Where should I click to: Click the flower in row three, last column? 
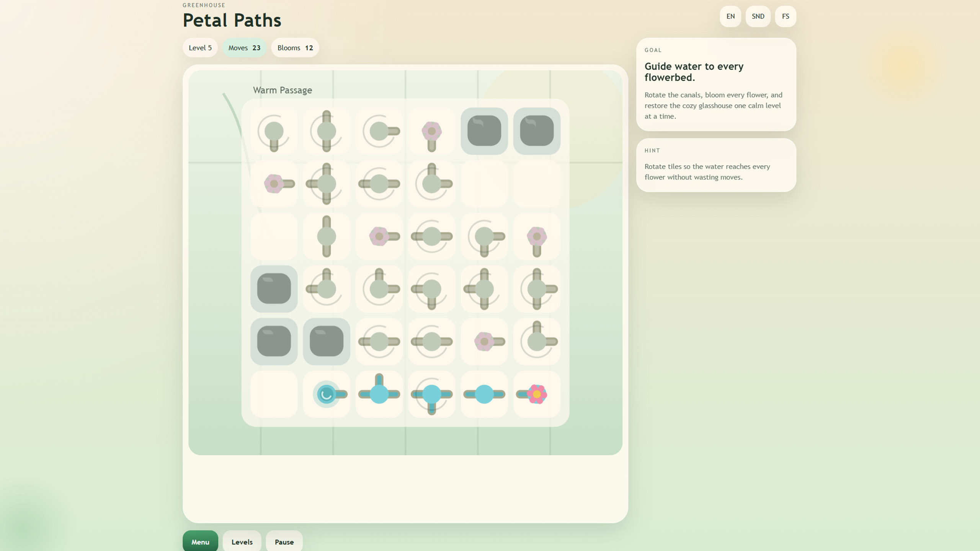coord(537,236)
